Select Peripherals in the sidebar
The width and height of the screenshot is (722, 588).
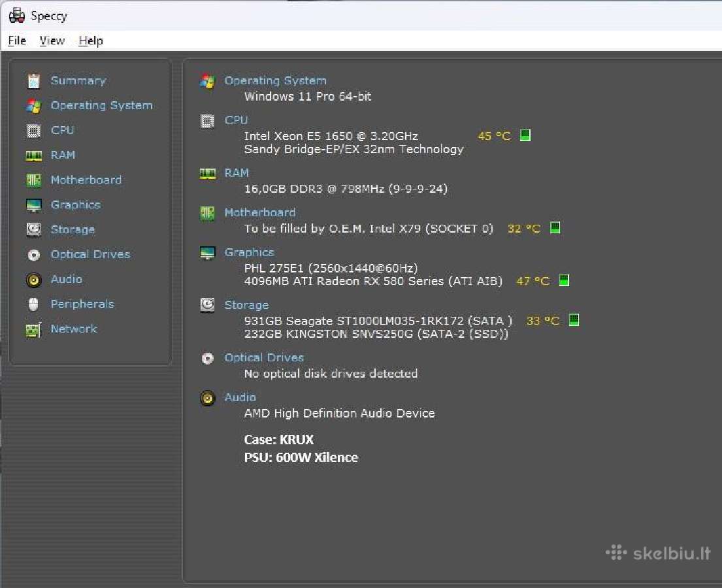coord(82,304)
